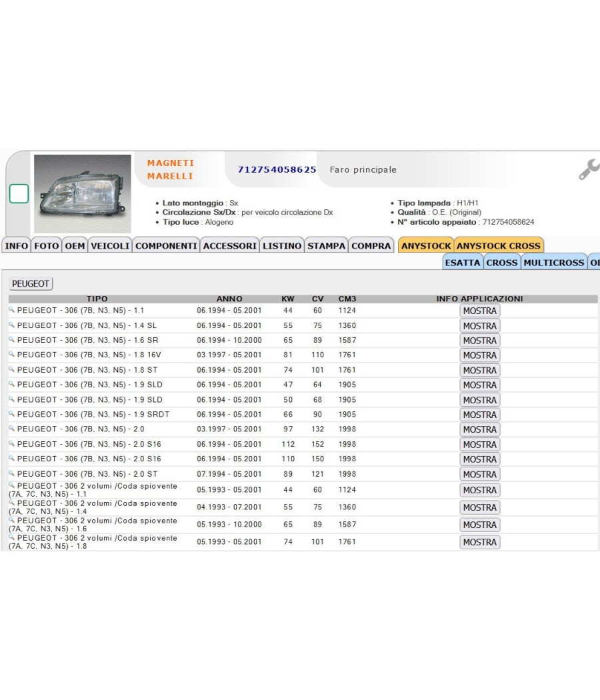This screenshot has height=700, width=600.
Task: Click magnifier icon beside 306 1.4 SL
Action: (11, 325)
